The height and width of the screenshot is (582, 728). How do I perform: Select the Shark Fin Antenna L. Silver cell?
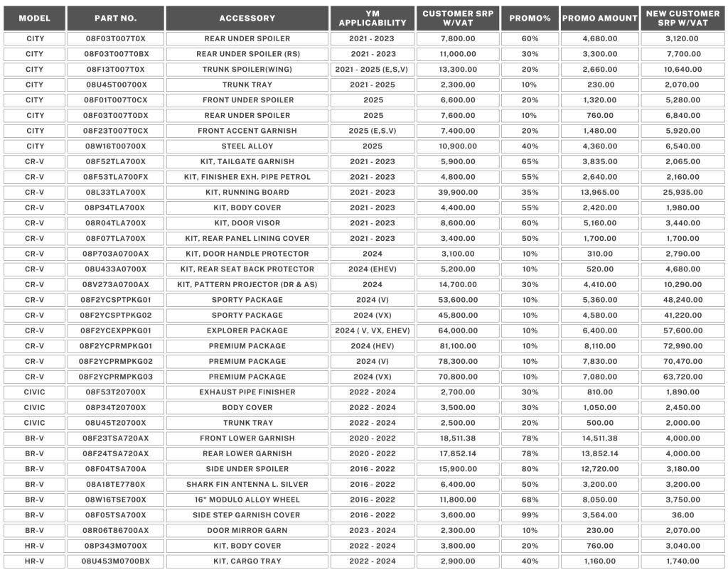tap(247, 485)
